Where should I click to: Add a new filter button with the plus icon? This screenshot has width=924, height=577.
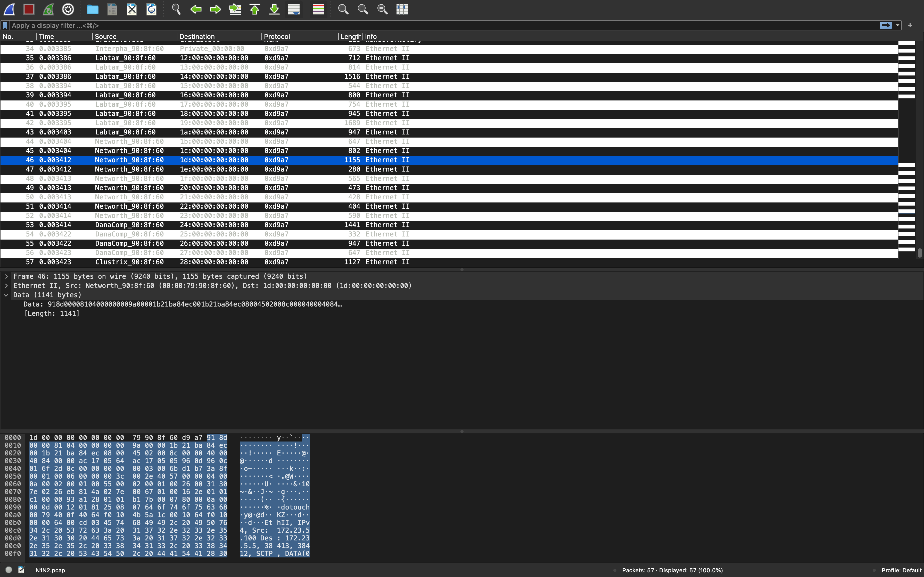coord(910,25)
